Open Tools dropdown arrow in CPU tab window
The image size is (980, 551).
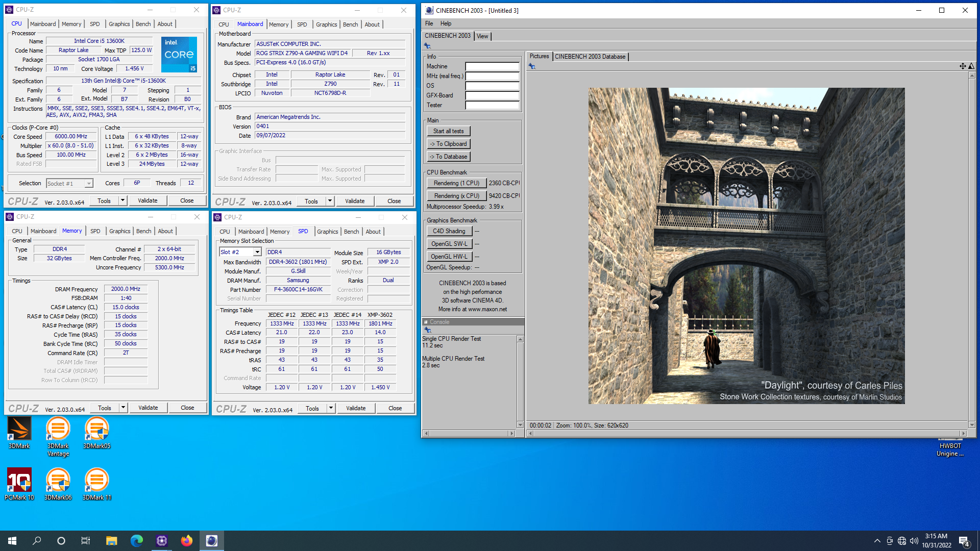122,201
